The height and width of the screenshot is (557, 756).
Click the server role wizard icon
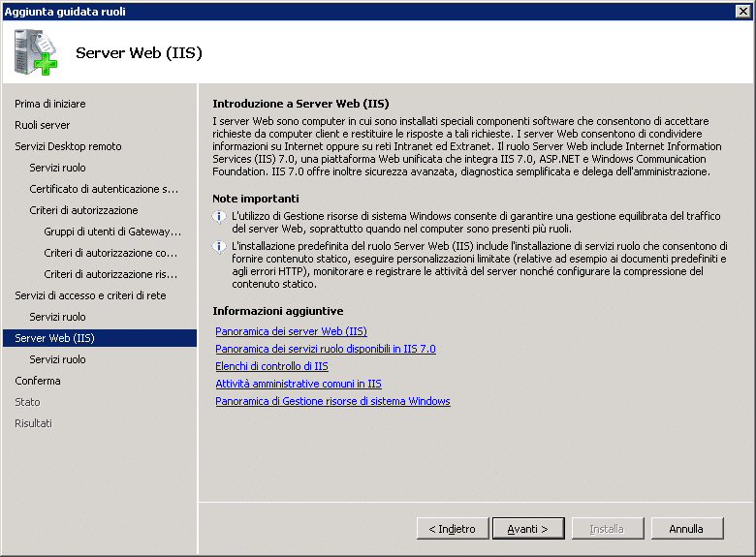tap(36, 52)
